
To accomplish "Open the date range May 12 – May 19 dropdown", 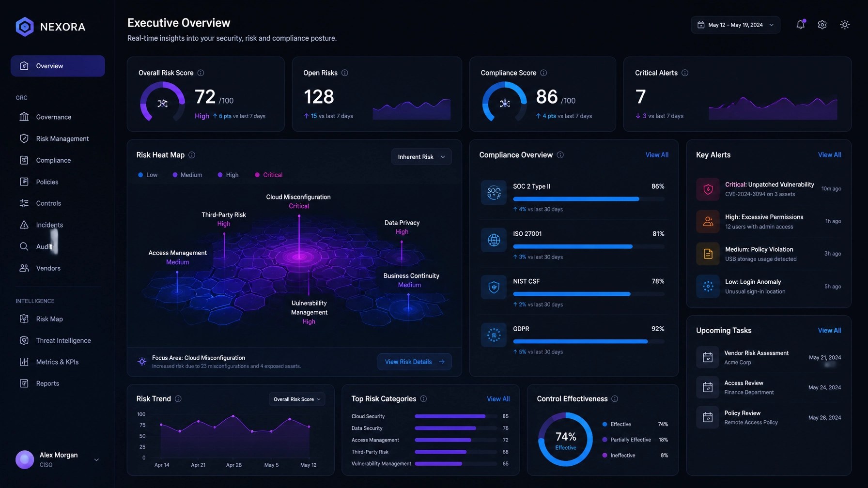I will (735, 25).
